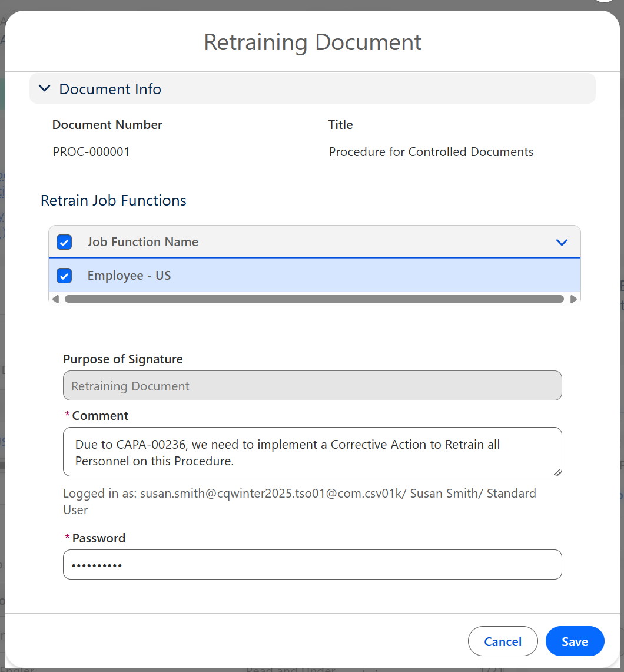Collapse the Document Info section chevron
The width and height of the screenshot is (624, 672).
44,89
